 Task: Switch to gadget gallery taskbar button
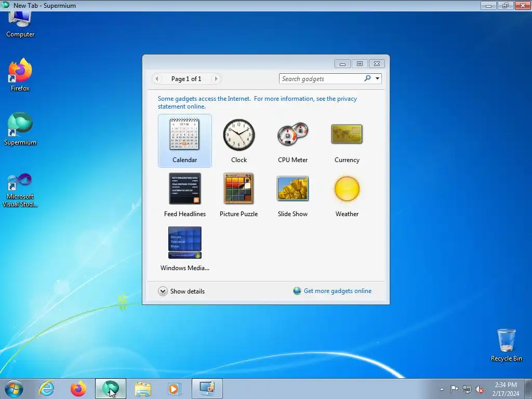(207, 389)
